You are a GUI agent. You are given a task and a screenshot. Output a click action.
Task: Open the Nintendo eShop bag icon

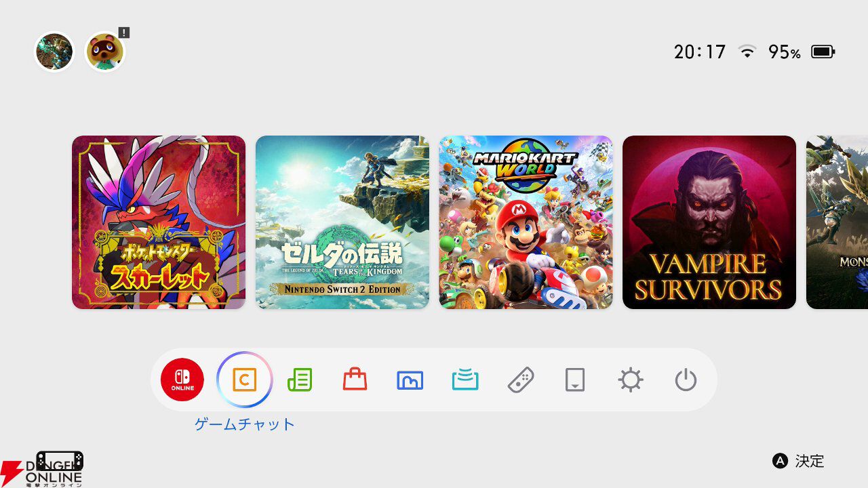[355, 380]
